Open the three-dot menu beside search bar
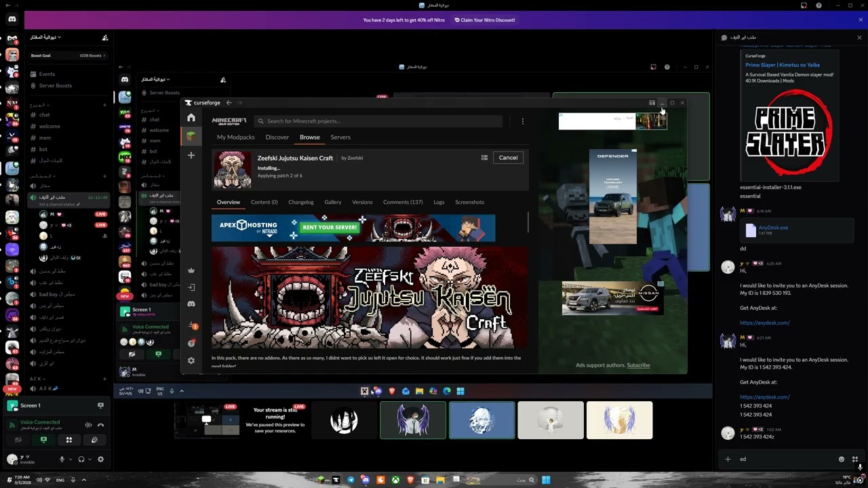The width and height of the screenshot is (868, 488). (522, 121)
